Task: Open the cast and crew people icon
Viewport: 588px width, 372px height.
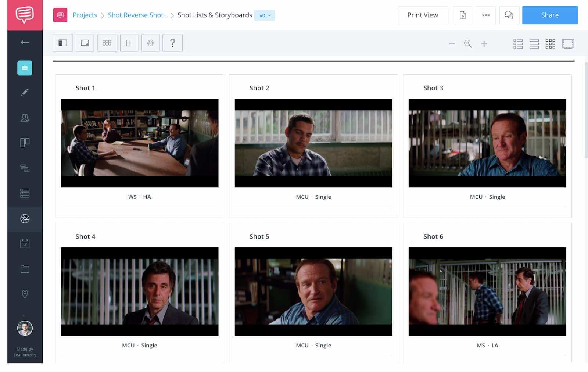Action: (x=25, y=118)
